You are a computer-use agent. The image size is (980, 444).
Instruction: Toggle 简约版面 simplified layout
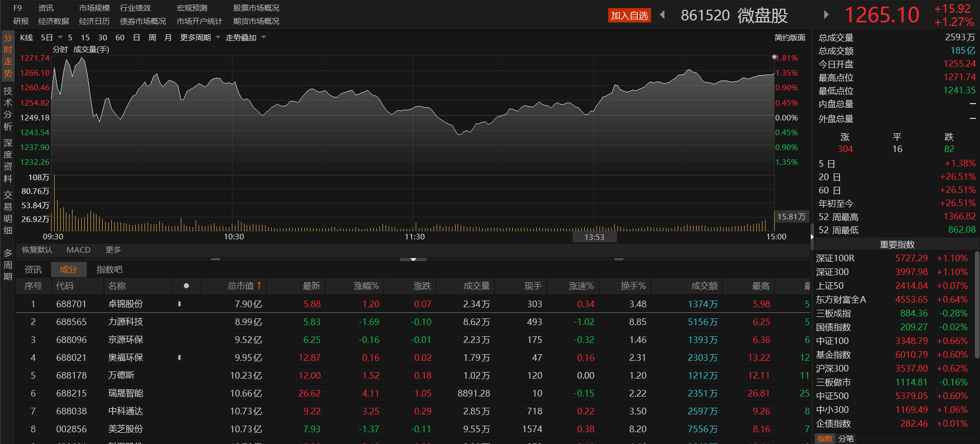point(790,38)
